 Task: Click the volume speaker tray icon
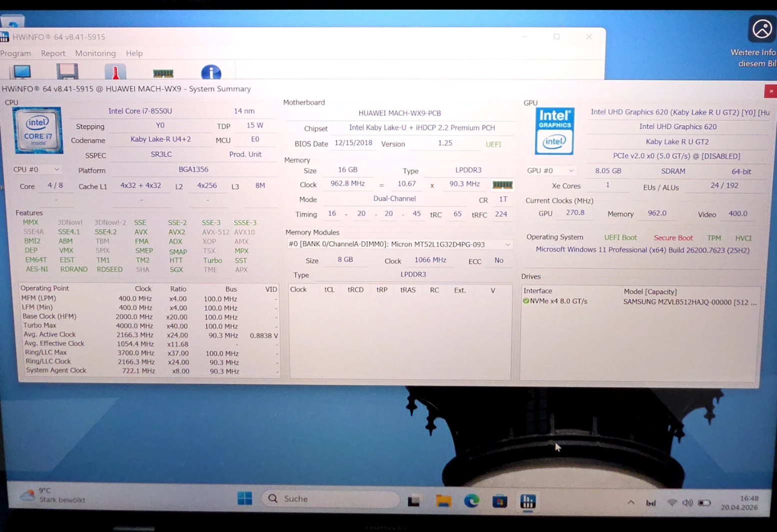[x=688, y=503]
